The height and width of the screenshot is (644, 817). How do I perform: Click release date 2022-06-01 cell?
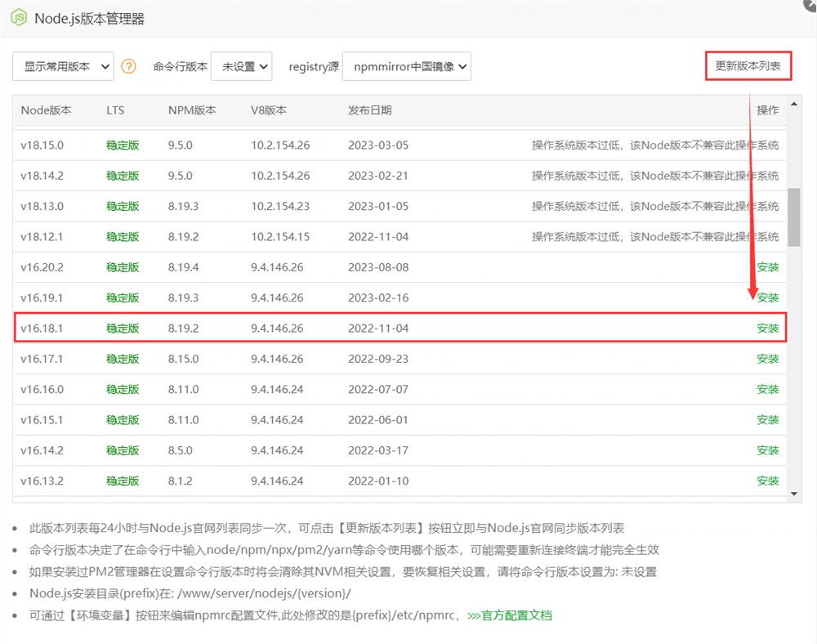[378, 420]
